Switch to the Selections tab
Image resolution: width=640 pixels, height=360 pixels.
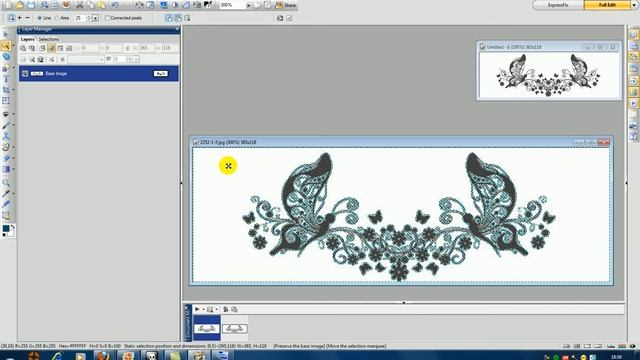(49, 39)
